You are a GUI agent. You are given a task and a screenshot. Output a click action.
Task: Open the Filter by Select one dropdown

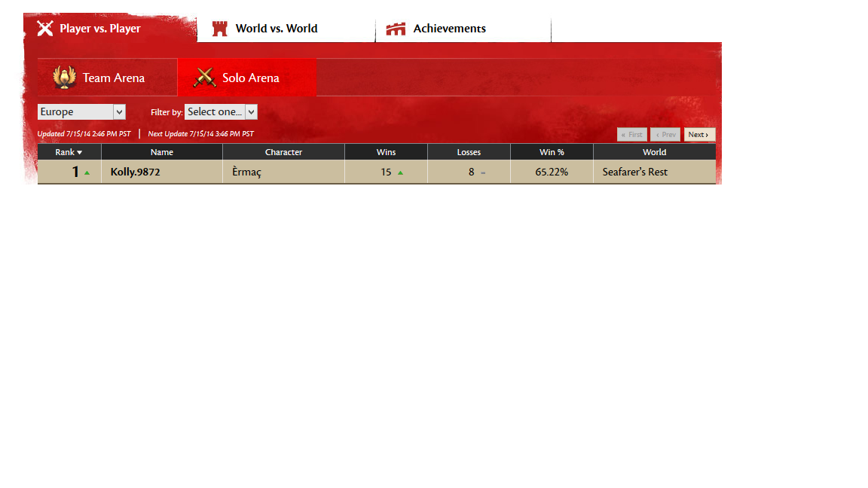pos(221,111)
